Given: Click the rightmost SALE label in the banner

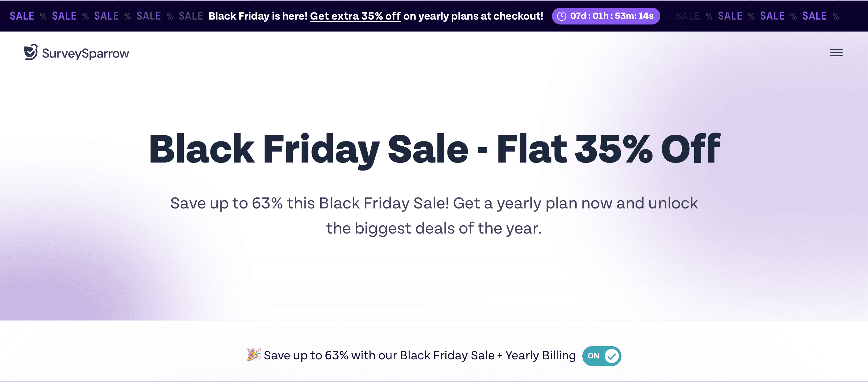Looking at the screenshot, I should tap(814, 16).
